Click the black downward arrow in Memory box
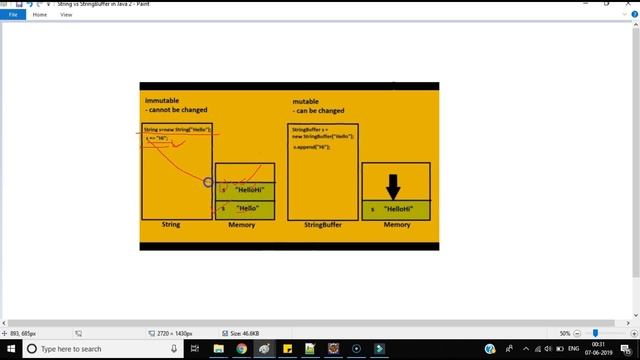The image size is (640, 360). click(393, 187)
